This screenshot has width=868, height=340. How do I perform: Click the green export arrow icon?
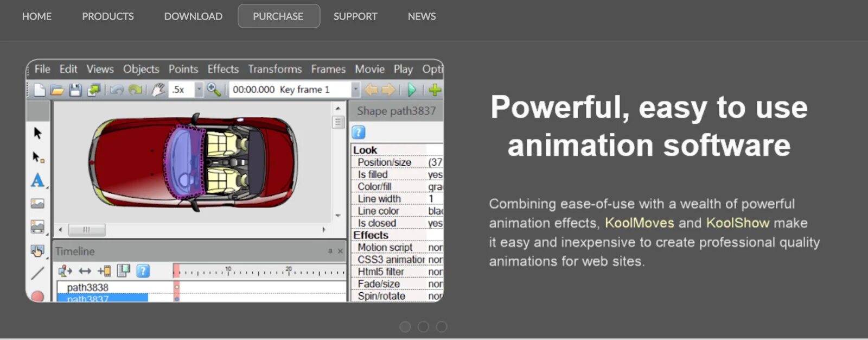[94, 90]
